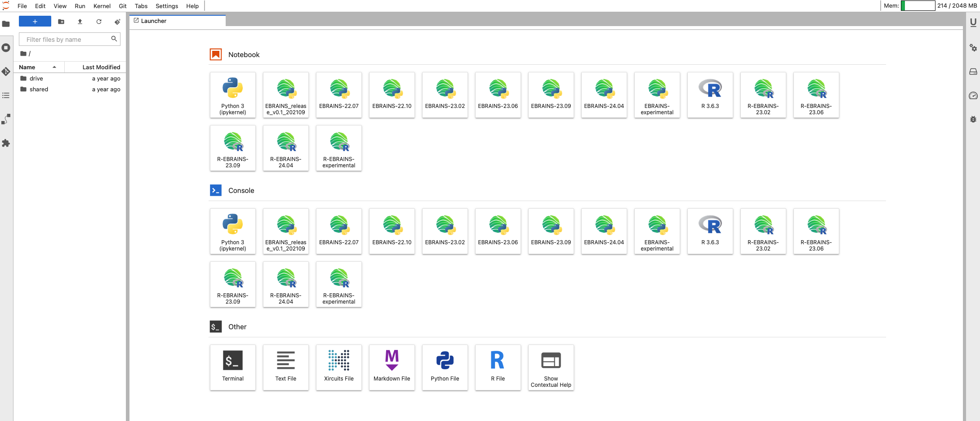The width and height of the screenshot is (980, 421).
Task: Select the drive folder
Action: [70, 78]
